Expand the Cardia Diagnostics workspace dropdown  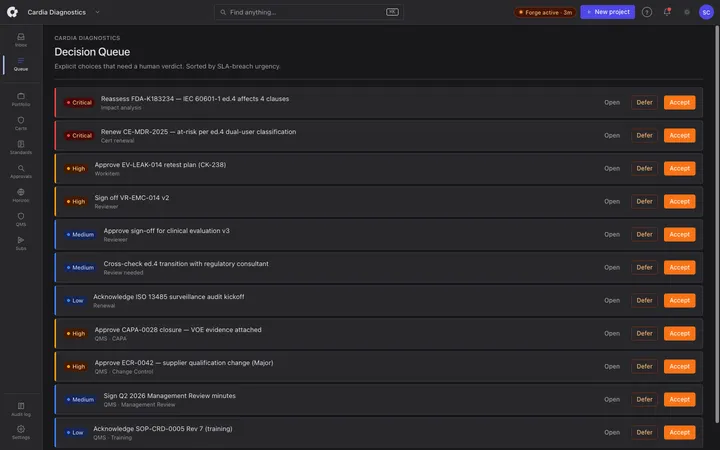63,12
